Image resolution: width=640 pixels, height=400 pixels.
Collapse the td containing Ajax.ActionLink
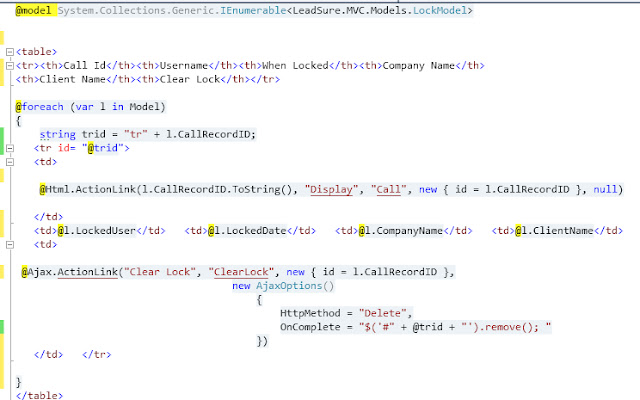tap(10, 244)
